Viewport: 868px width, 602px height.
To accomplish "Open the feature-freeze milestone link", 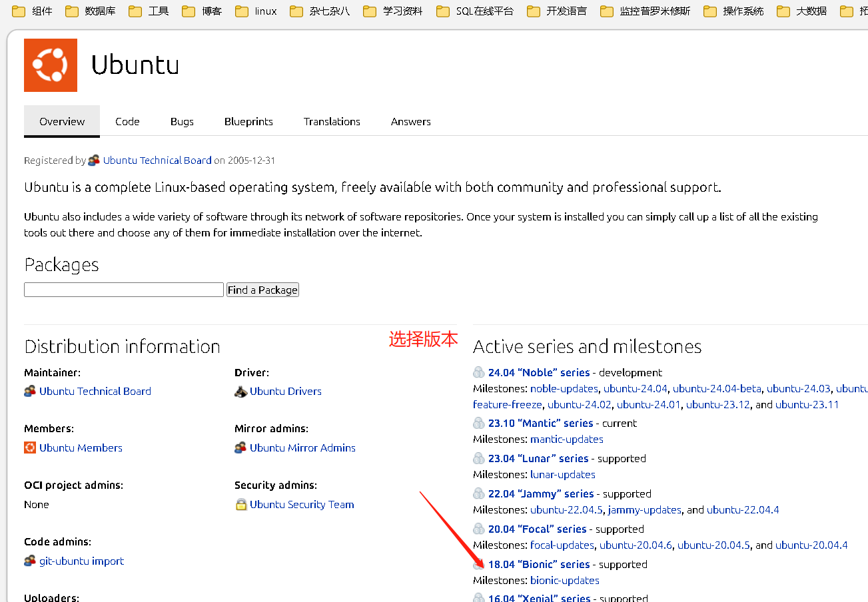I will coord(508,404).
